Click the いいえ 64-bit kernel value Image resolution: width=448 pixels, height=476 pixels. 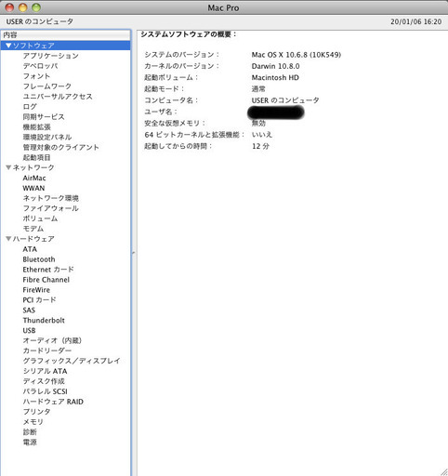[262, 135]
